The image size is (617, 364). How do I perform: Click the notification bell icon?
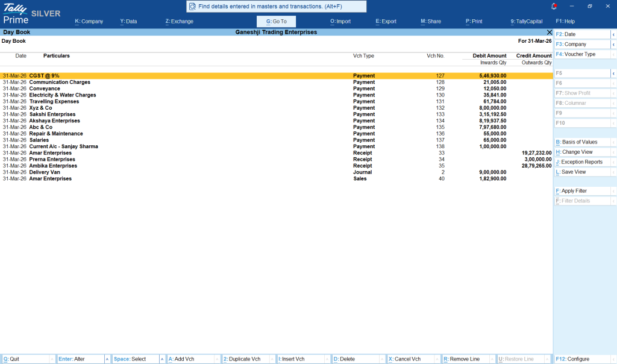click(554, 6)
